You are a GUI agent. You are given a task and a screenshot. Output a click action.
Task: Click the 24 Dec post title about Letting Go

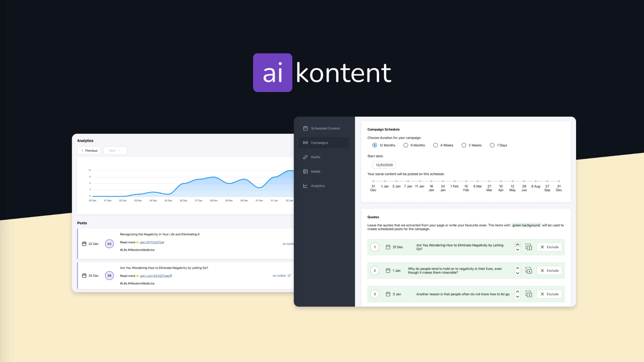click(x=164, y=268)
